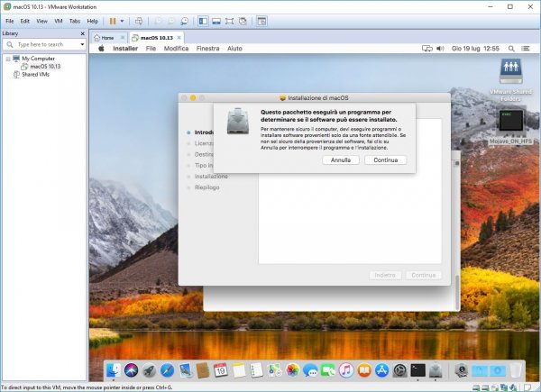Click the date and time Gio 19 lug

(475, 49)
